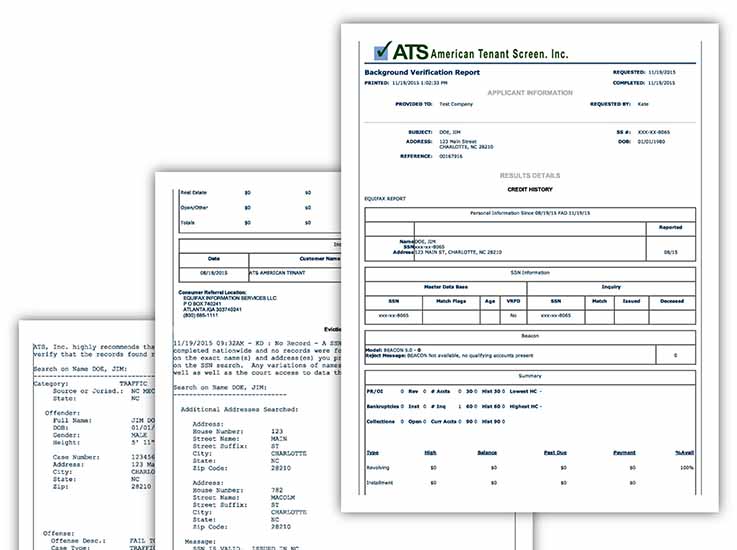The width and height of the screenshot is (737, 550).
Task: Click the 'Reported' column header
Action: pyautogui.click(x=670, y=228)
